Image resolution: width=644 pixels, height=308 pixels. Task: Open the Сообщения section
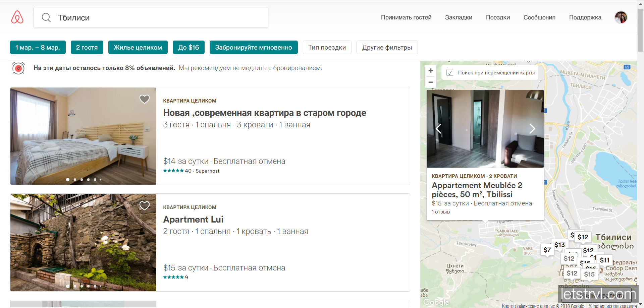click(539, 17)
